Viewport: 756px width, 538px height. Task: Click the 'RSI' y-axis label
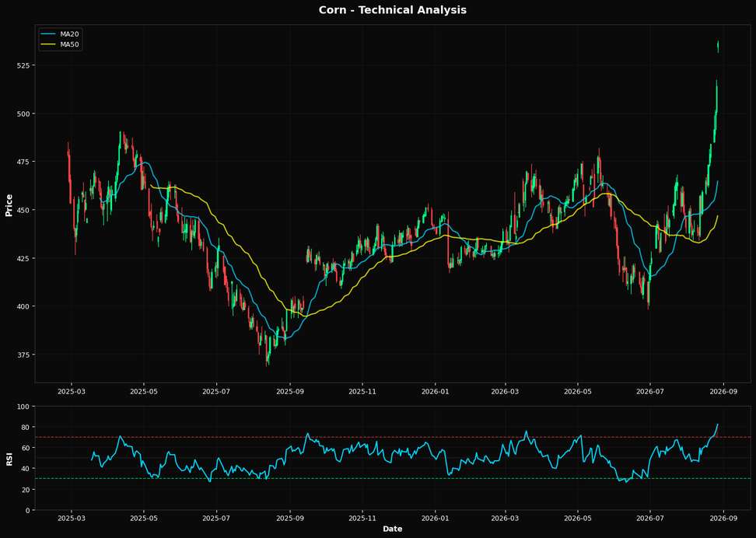(9, 459)
